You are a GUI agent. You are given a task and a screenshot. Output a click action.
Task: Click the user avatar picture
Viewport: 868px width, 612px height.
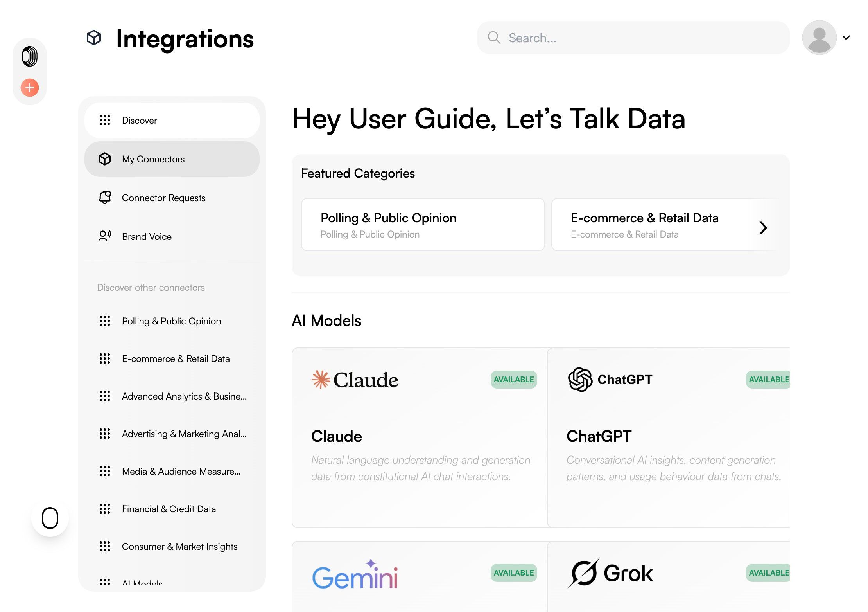(x=819, y=38)
